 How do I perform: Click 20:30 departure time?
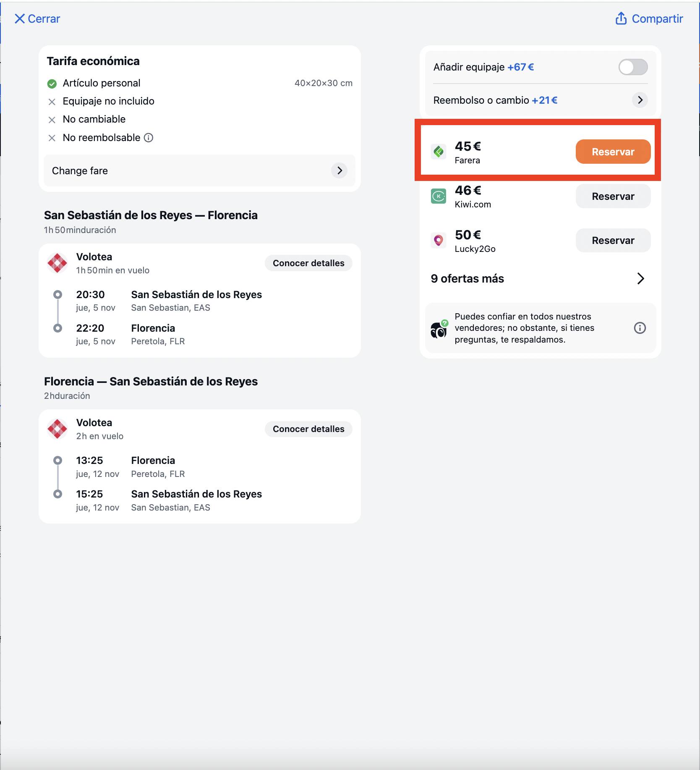click(90, 295)
